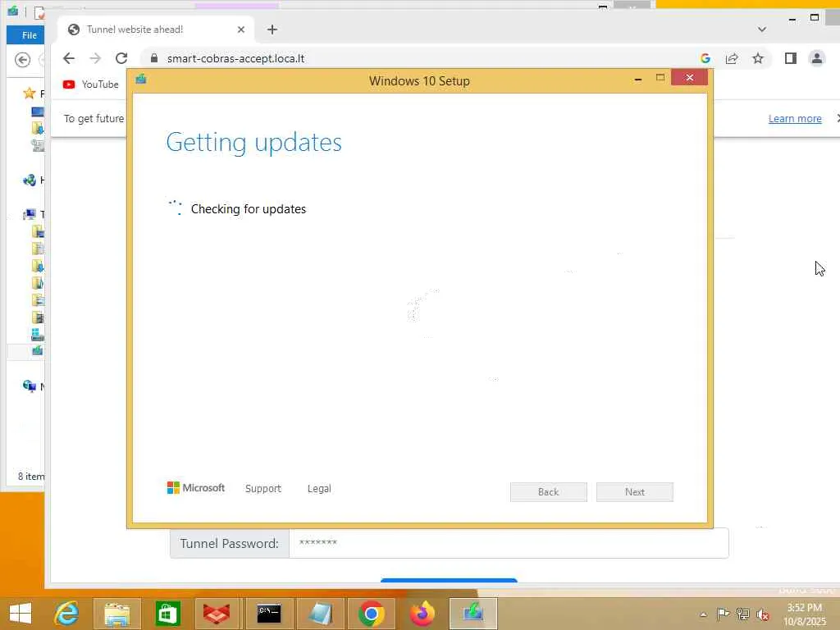This screenshot has width=840, height=630.
Task: Open the red app icon in taskbar
Action: click(x=217, y=614)
